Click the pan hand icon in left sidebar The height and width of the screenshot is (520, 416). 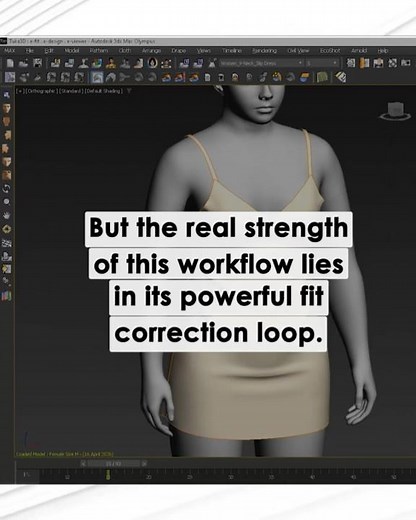tap(7, 215)
